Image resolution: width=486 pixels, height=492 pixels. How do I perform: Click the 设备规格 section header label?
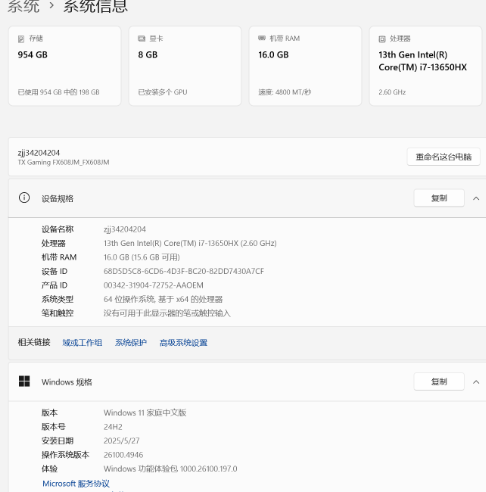click(57, 199)
